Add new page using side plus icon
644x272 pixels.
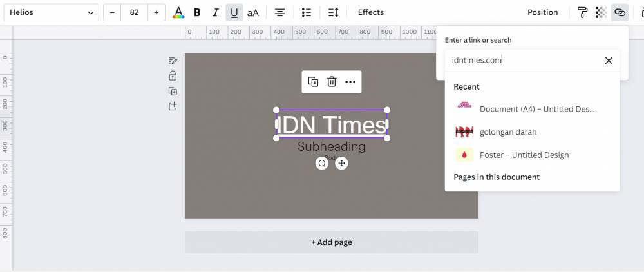click(x=173, y=106)
